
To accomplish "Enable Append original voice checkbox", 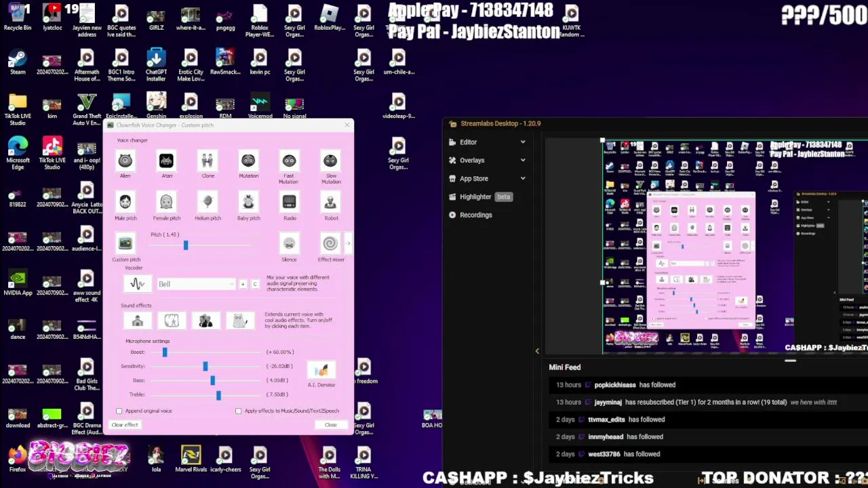I will point(119,411).
